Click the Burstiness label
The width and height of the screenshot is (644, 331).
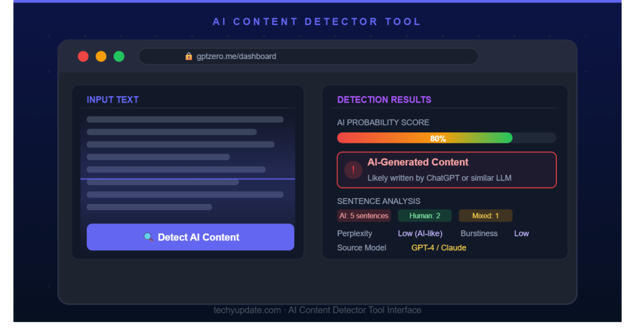(x=479, y=233)
